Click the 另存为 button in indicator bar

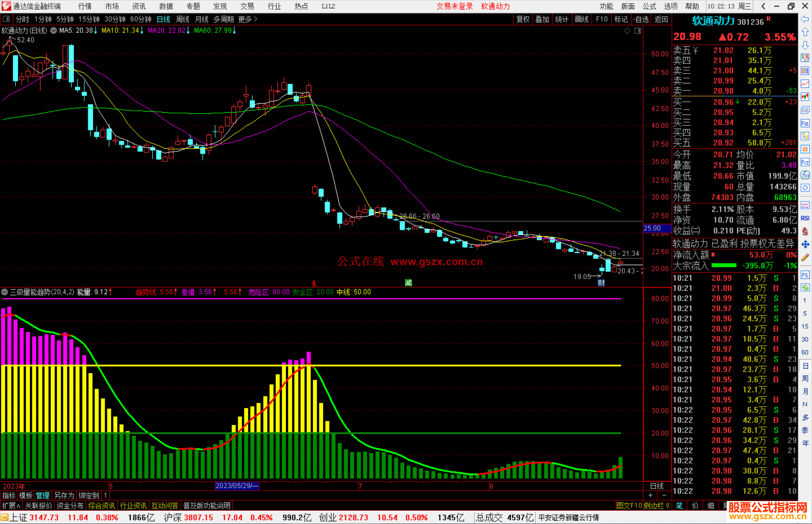[64, 495]
